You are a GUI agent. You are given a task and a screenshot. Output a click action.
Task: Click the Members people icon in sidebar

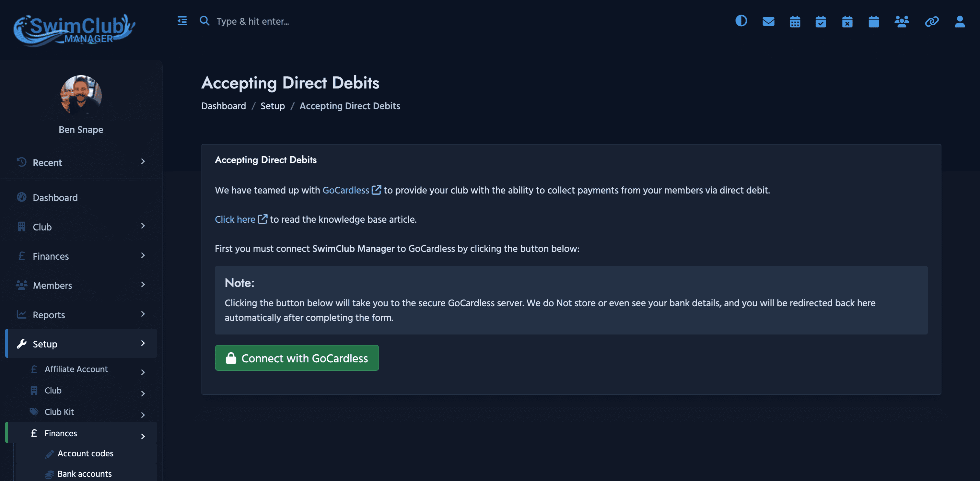22,285
